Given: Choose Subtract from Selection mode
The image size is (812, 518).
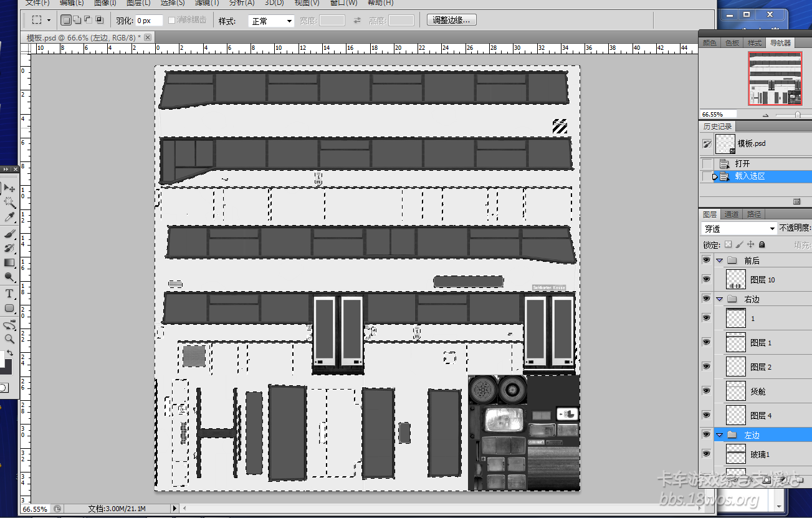Looking at the screenshot, I should click(88, 21).
